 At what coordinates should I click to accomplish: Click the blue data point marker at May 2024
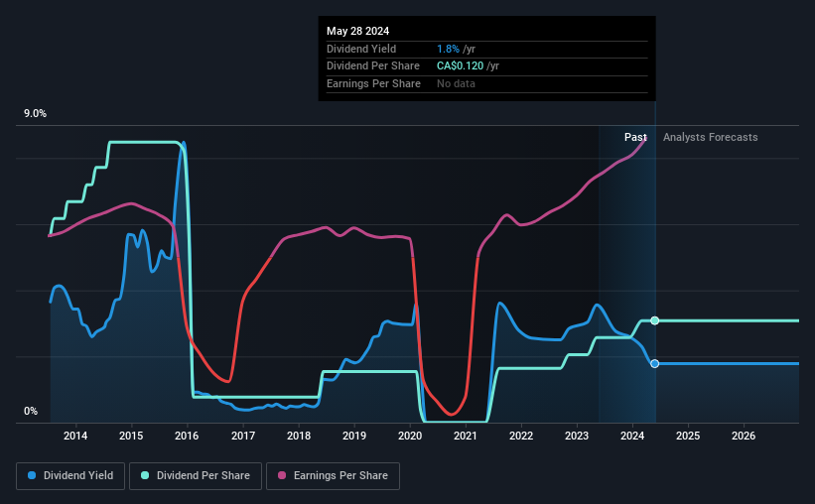pyautogui.click(x=655, y=364)
